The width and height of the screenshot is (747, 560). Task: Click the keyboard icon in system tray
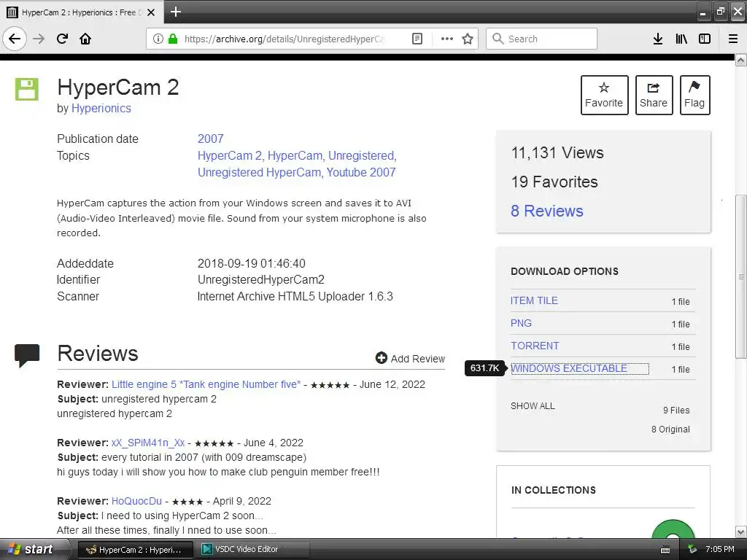pyautogui.click(x=665, y=550)
